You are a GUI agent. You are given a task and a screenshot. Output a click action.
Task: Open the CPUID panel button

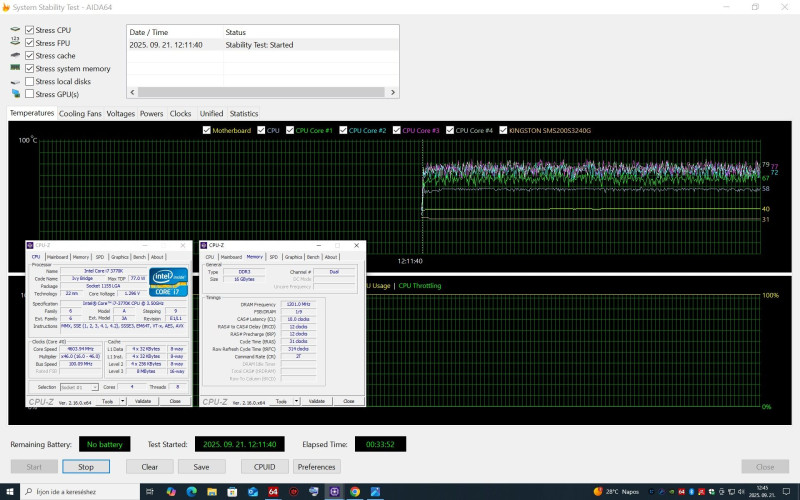tap(264, 466)
